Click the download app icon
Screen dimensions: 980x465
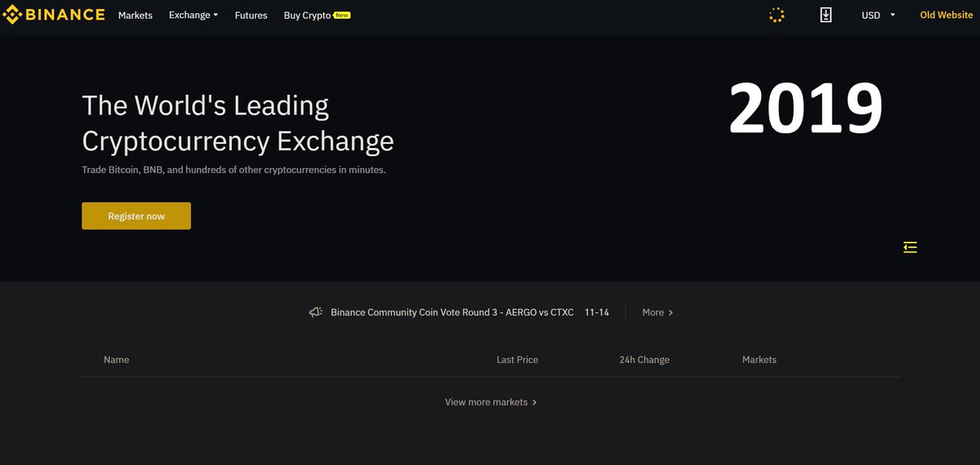[826, 15]
